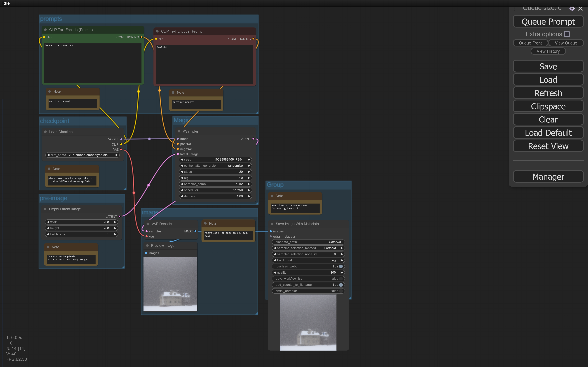588x367 pixels.
Task: Collapse the Load Checkpoint node dot
Action: point(45,132)
